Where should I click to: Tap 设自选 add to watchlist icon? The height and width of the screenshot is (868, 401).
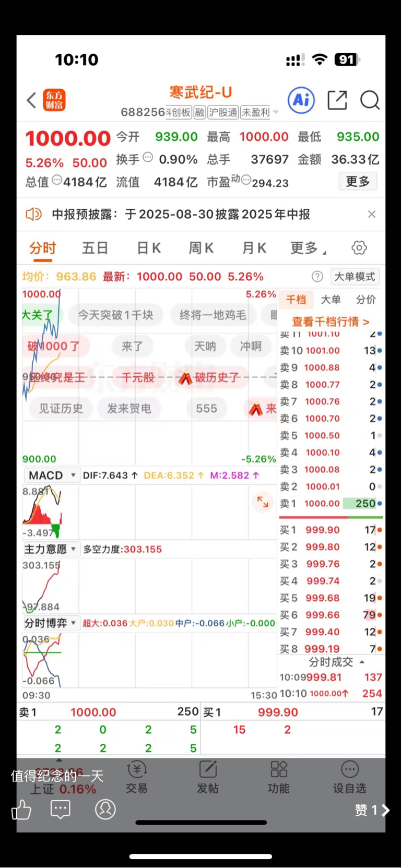point(350,777)
